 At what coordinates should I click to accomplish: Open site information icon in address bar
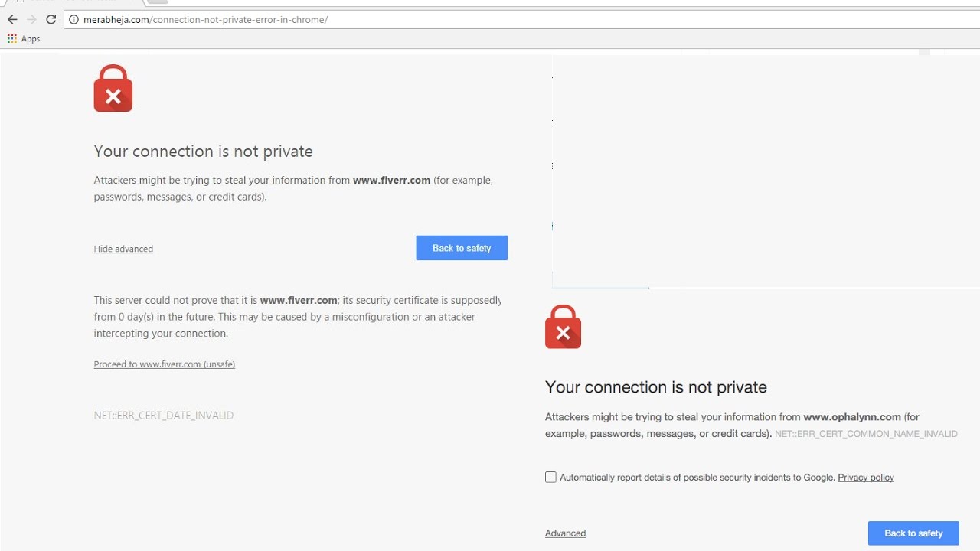point(74,20)
